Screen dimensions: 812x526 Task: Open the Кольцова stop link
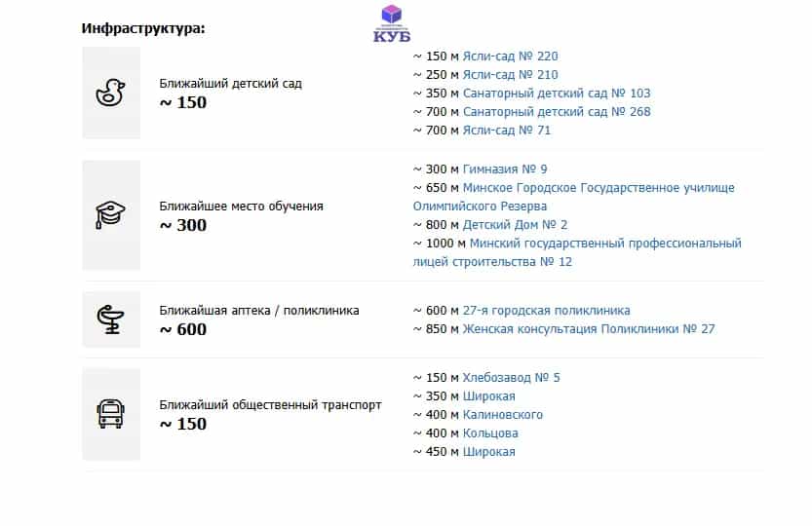pyautogui.click(x=490, y=433)
